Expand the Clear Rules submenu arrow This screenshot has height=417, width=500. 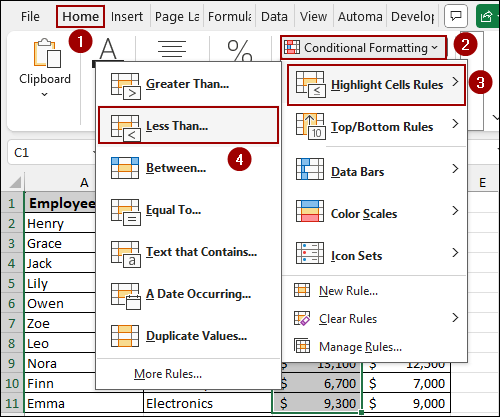tap(455, 317)
